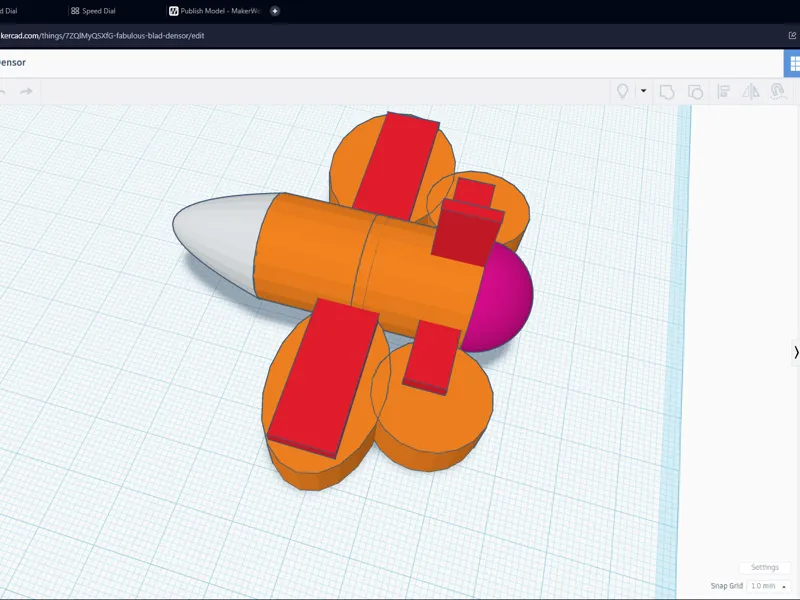Switch to Publish Model - MakerWorld tab

[x=215, y=11]
